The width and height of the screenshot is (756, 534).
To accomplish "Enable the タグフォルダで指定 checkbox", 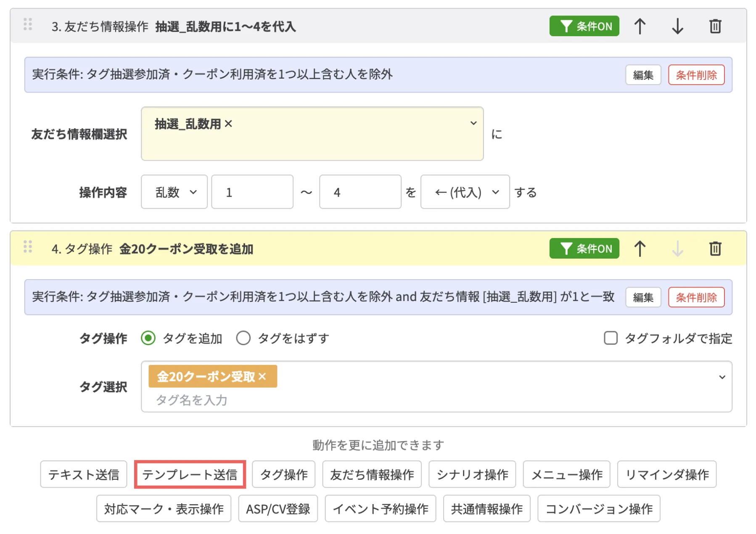I will click(611, 338).
